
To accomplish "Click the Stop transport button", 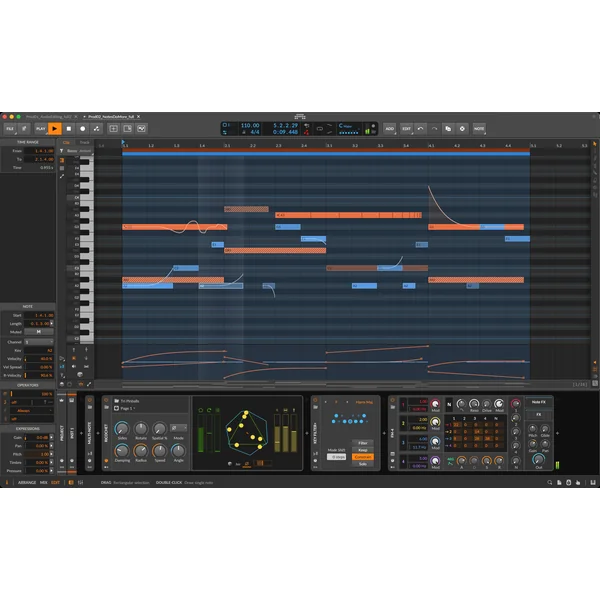I will pyautogui.click(x=69, y=129).
